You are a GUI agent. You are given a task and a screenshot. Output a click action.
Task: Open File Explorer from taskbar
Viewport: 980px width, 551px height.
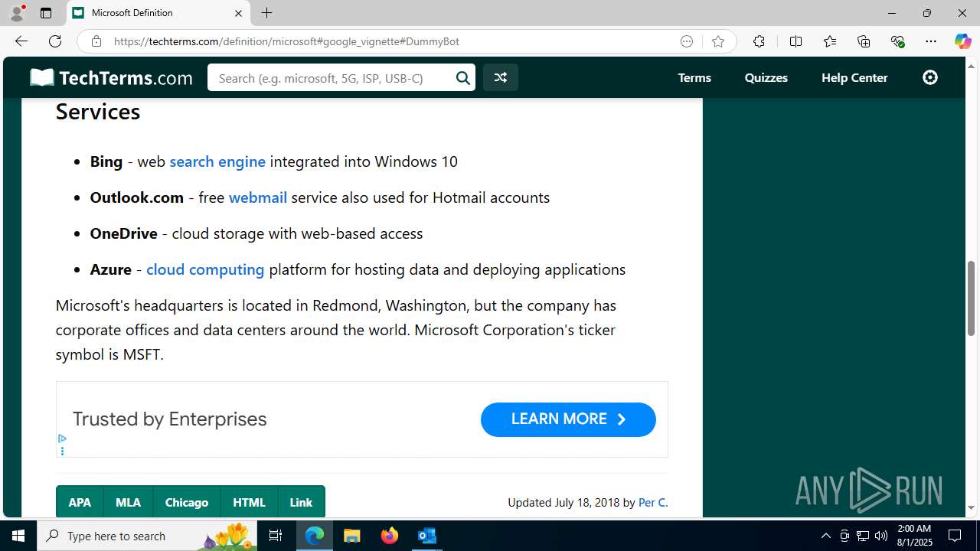352,536
